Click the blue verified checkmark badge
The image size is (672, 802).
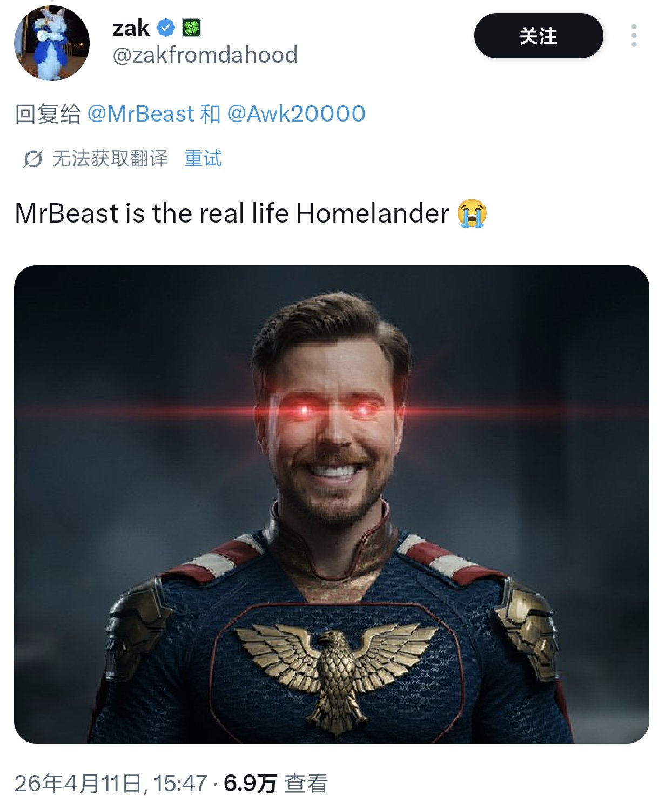tap(166, 28)
